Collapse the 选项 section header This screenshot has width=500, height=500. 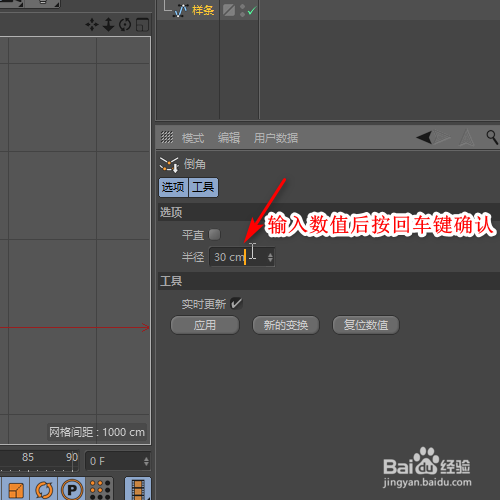[329, 212]
